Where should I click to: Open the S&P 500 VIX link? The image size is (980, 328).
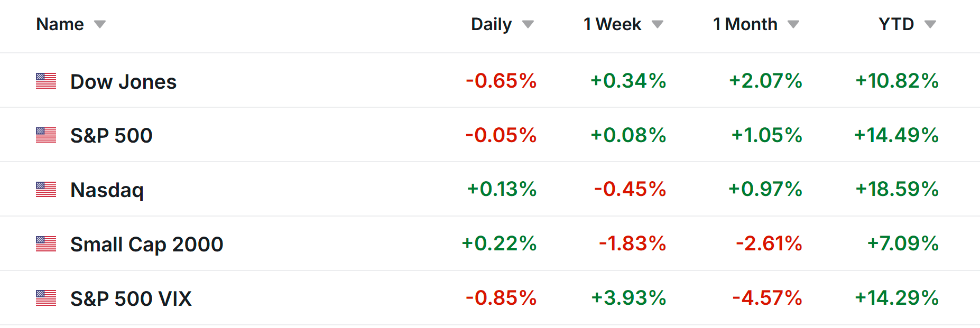[x=131, y=299]
